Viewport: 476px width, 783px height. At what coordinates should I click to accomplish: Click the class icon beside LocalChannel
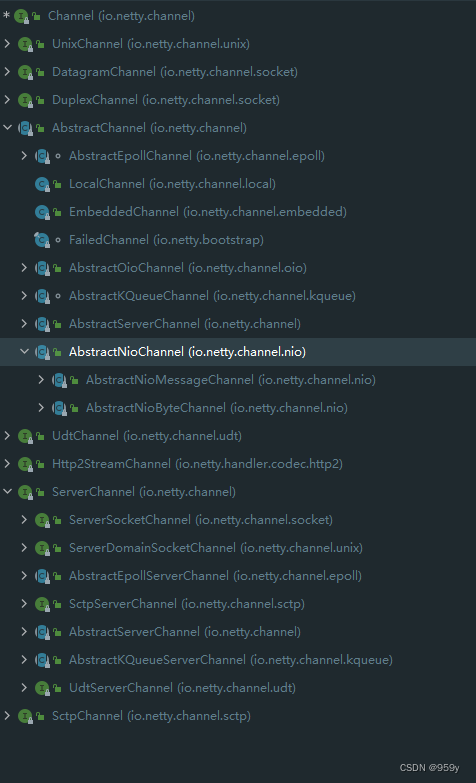pyautogui.click(x=42, y=184)
